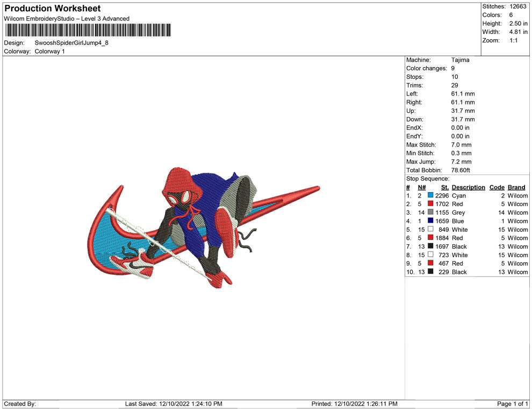Click the white swatch with 723 stitches
Screen dimensions: 532x409
tap(430, 254)
